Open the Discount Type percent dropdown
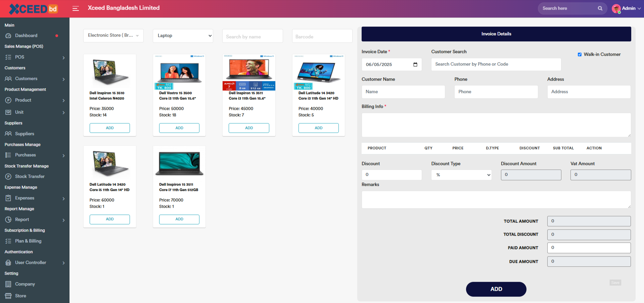 [461, 175]
